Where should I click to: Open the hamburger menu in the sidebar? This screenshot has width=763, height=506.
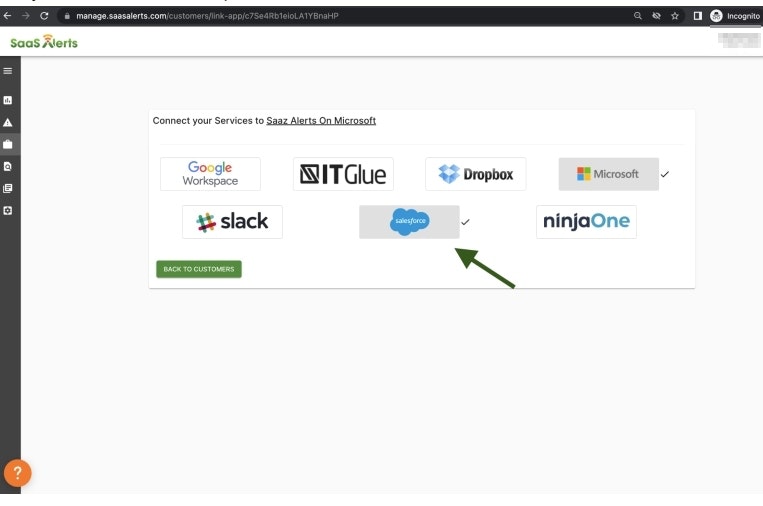coord(8,71)
